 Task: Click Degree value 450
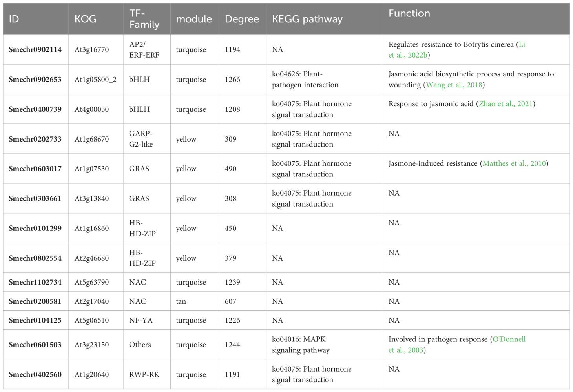click(230, 229)
